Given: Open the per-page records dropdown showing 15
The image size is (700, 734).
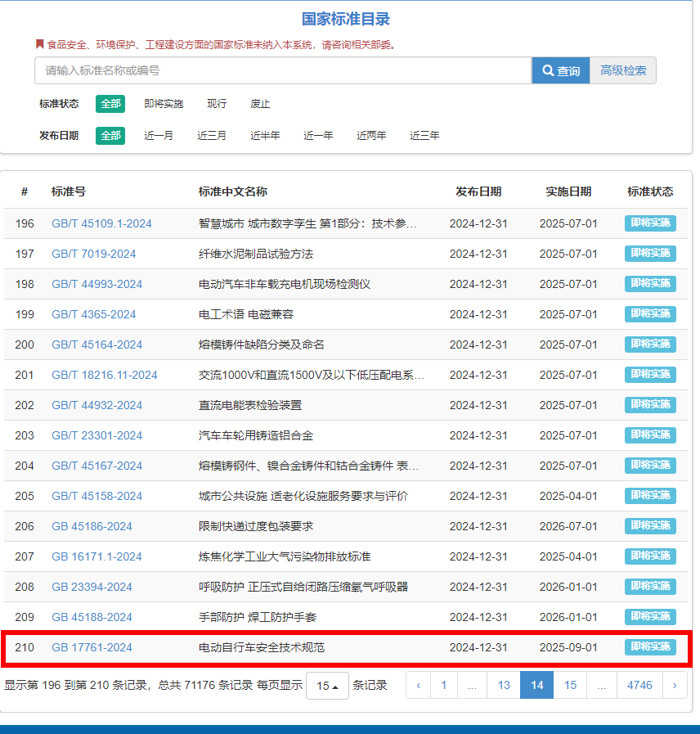Looking at the screenshot, I should pyautogui.click(x=327, y=685).
